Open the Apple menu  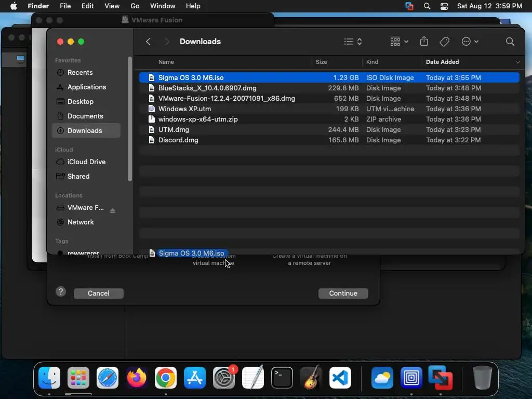(14, 6)
